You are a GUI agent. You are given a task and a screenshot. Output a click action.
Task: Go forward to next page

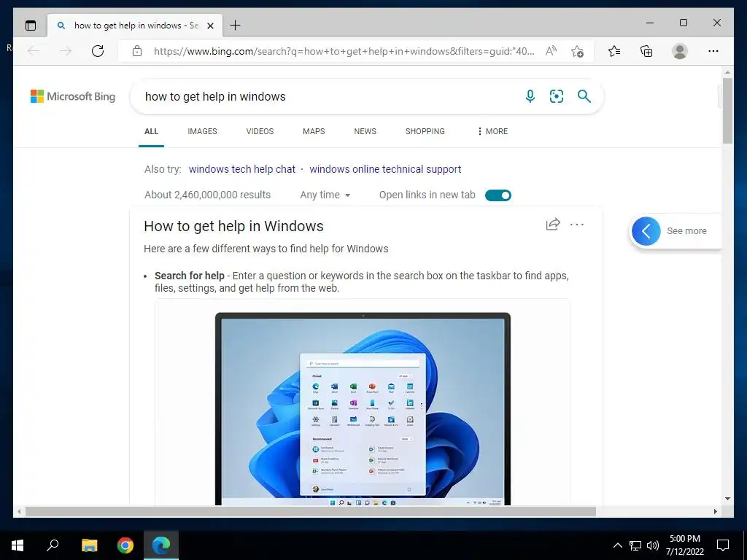[x=66, y=51]
